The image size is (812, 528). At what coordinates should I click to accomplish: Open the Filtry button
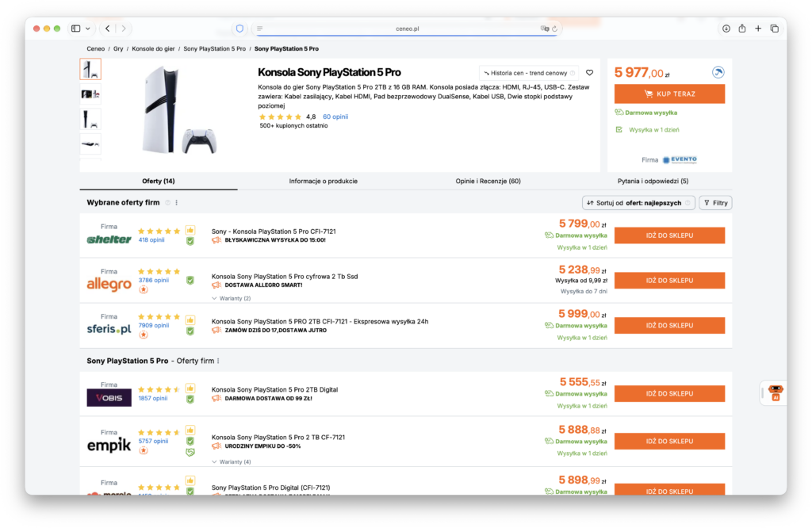716,203
